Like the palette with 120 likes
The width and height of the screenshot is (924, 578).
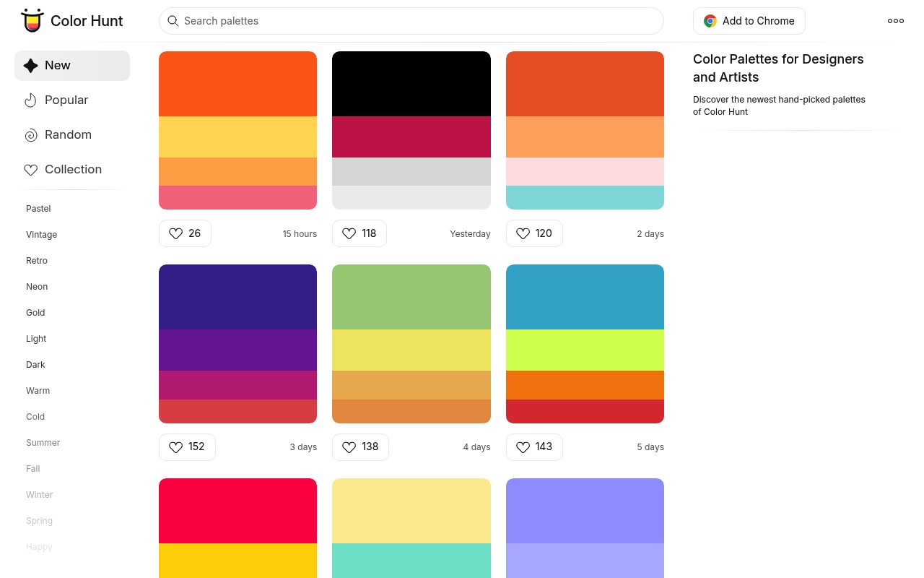pyautogui.click(x=534, y=233)
